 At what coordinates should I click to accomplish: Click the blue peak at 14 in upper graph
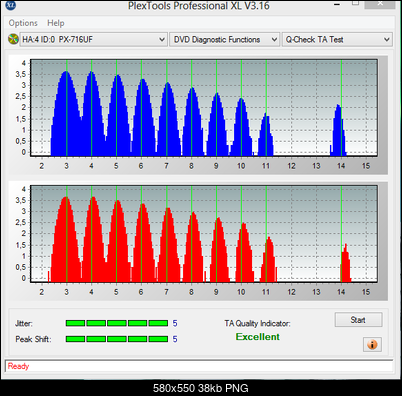click(x=338, y=130)
